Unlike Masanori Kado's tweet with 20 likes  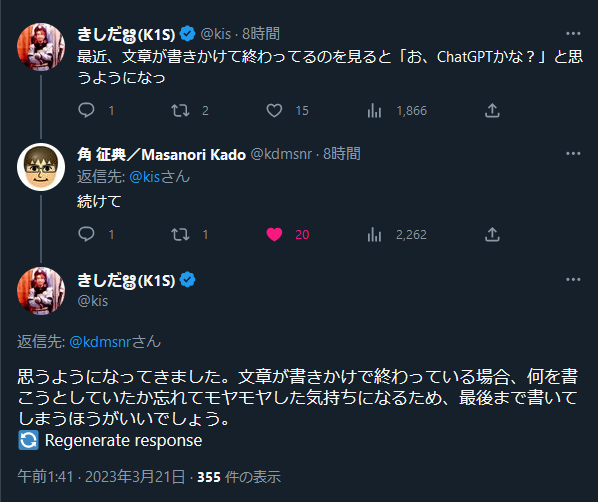274,234
